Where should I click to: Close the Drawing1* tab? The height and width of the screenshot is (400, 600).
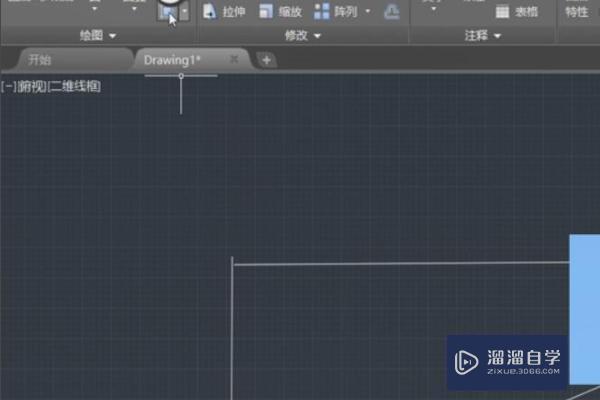[234, 59]
